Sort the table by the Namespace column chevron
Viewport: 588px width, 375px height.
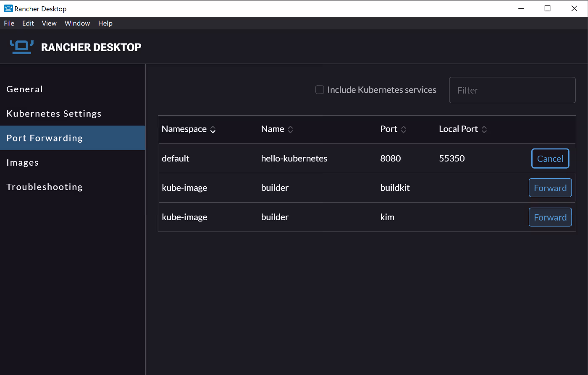coord(213,130)
